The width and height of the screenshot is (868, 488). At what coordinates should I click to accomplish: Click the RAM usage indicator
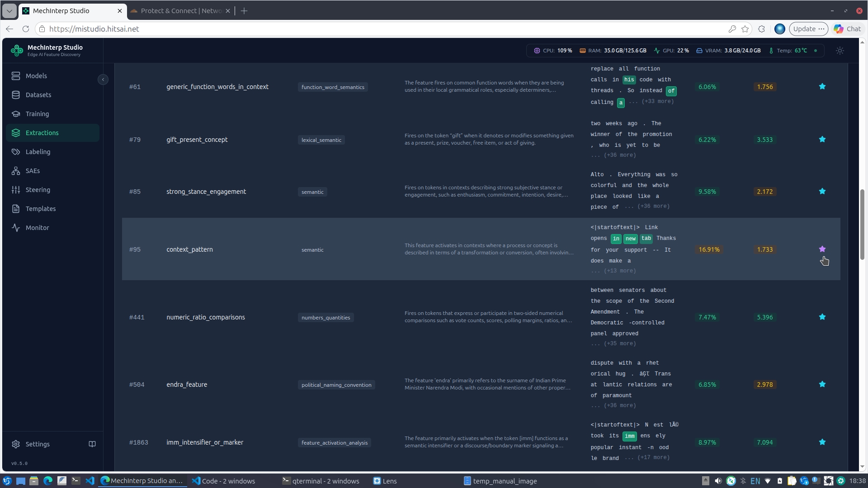click(x=613, y=51)
